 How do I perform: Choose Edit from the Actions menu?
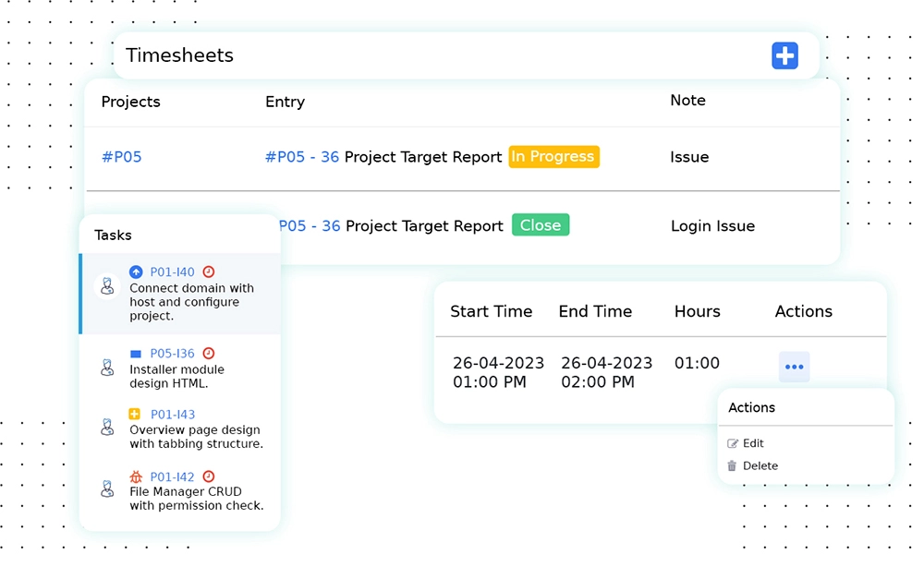[752, 443]
